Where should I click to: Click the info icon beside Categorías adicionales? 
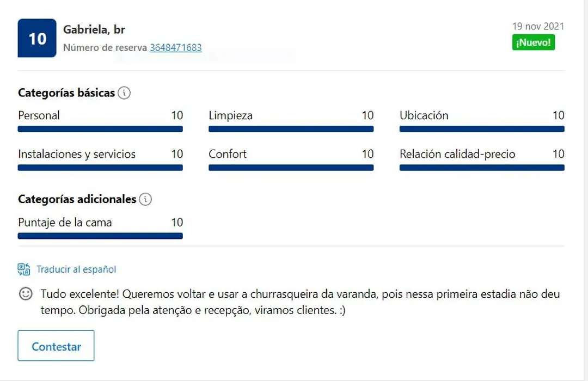pyautogui.click(x=145, y=199)
